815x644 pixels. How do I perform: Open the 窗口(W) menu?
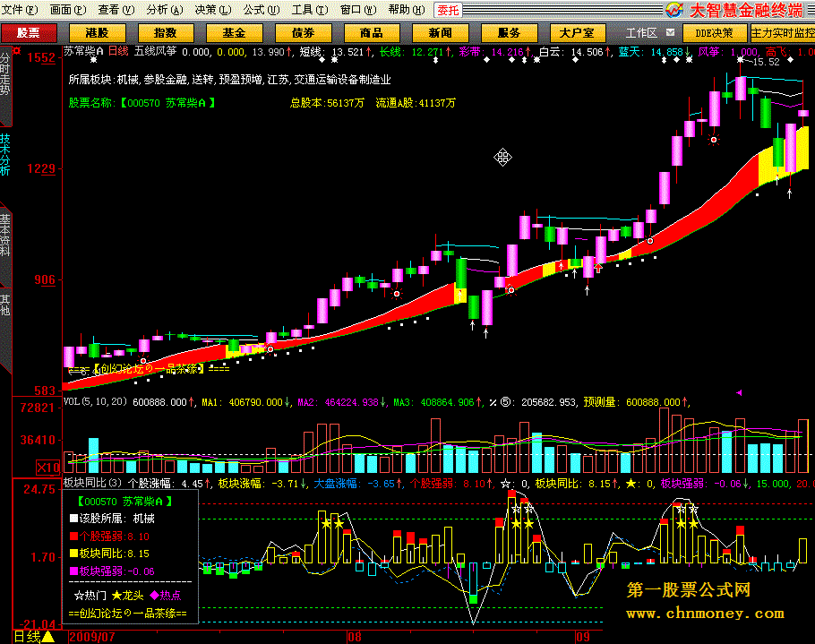[358, 9]
